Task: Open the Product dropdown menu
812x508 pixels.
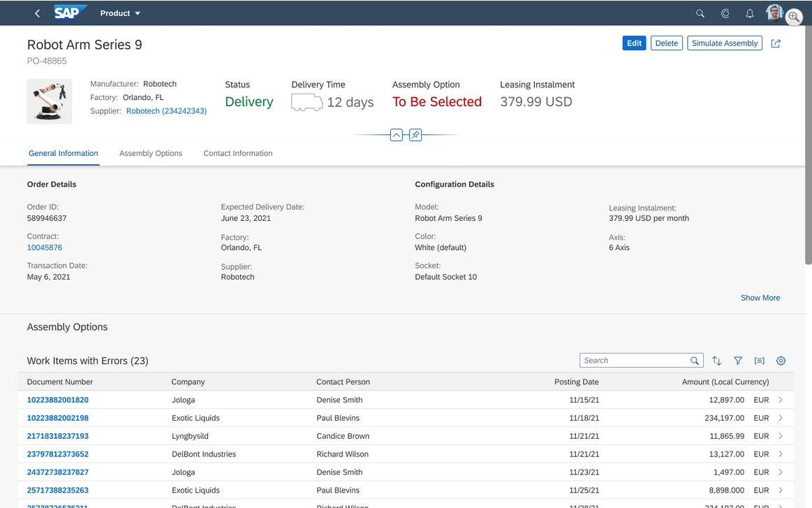Action: click(120, 13)
